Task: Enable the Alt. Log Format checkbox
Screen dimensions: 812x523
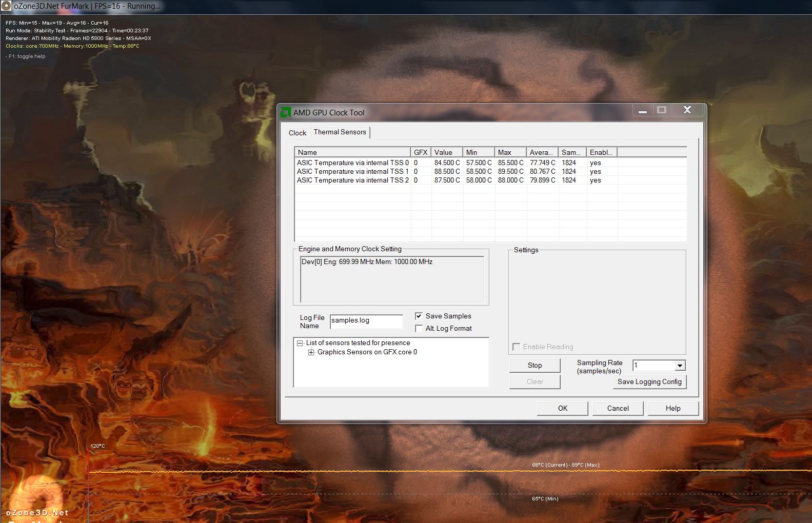Action: coord(419,328)
